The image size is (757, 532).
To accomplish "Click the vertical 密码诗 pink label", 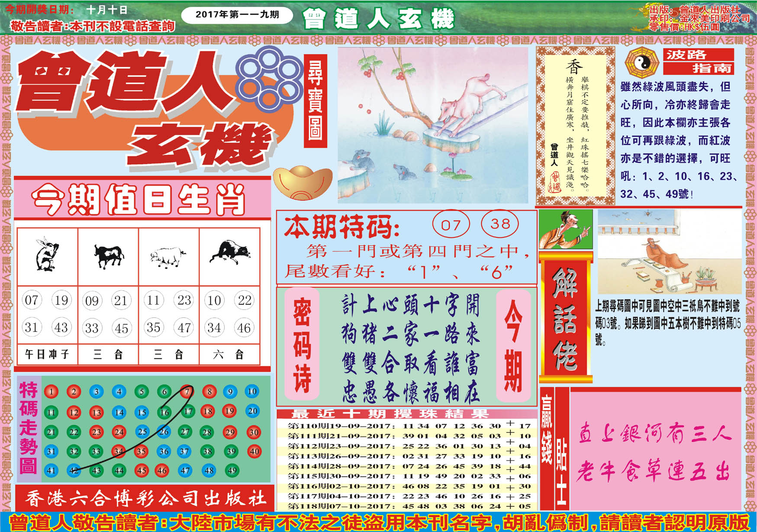I will click(302, 344).
